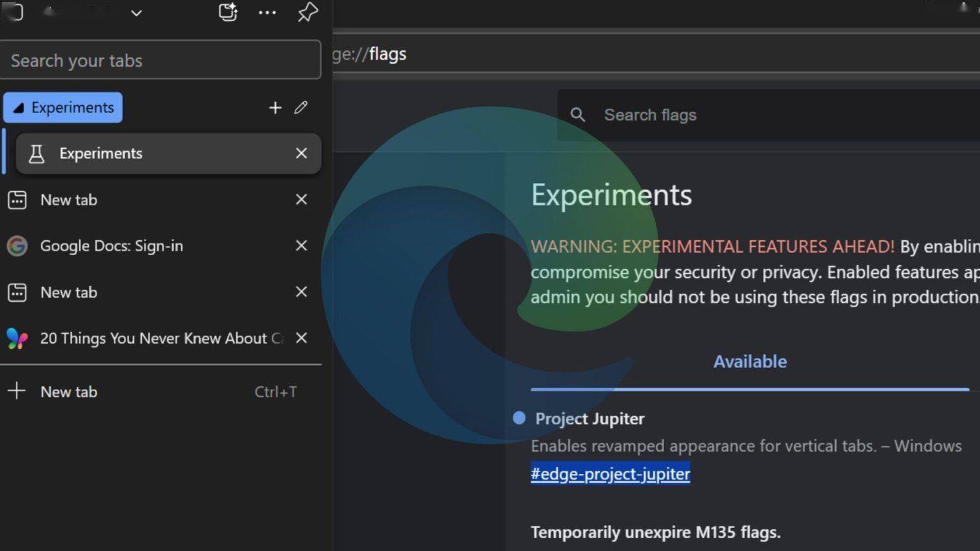Close the first New tab entry
The image size is (980, 551).
pos(301,200)
